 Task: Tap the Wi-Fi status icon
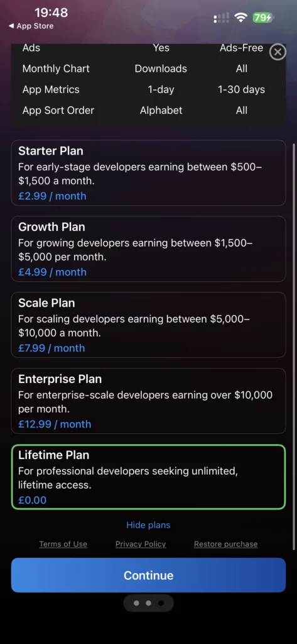click(240, 17)
